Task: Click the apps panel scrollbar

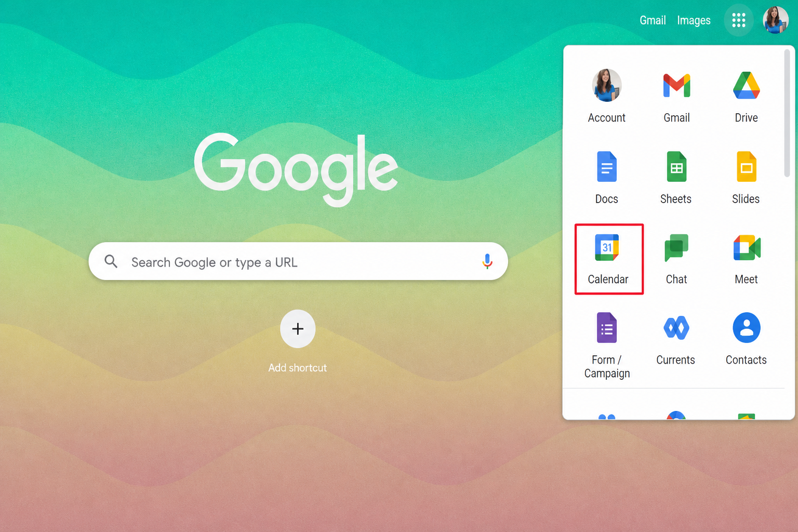Action: (787, 113)
